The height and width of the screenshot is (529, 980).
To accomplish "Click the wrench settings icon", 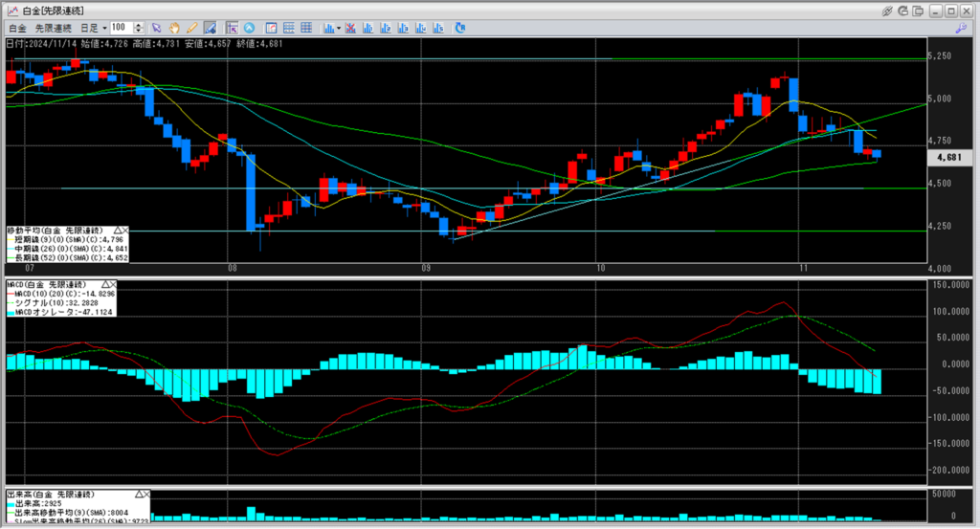I will 960,29.
